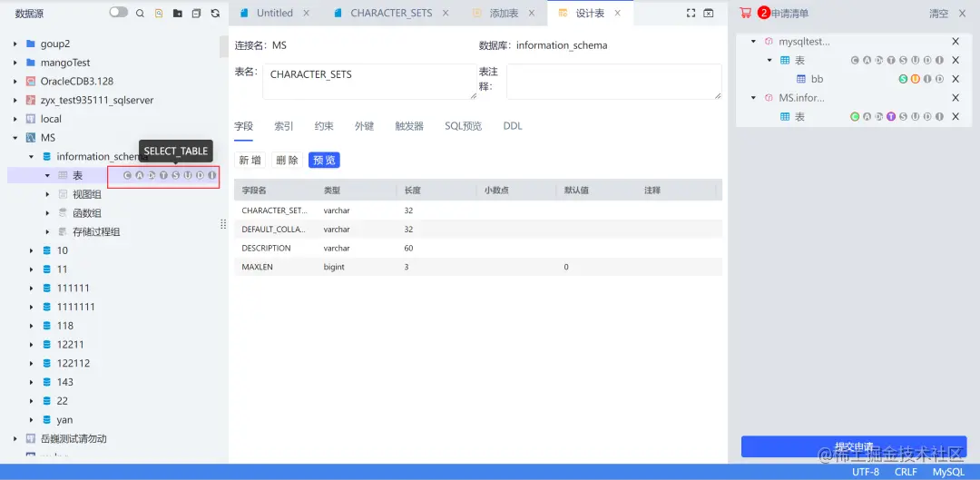This screenshot has height=480, width=980.
Task: Close the CHARACTER_SETS tab
Action: 446,13
